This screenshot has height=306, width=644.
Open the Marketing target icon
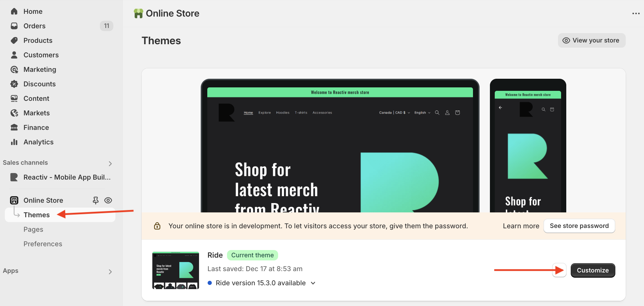(x=14, y=69)
